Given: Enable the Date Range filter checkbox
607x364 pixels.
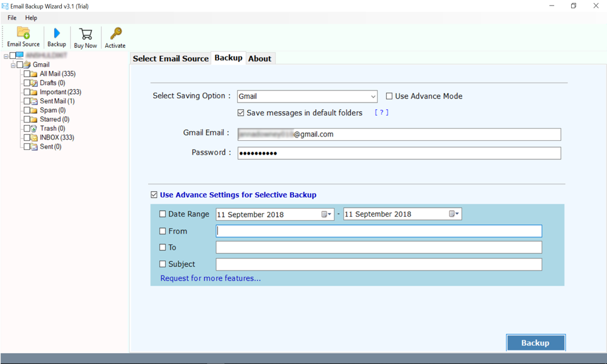Looking at the screenshot, I should (x=163, y=214).
